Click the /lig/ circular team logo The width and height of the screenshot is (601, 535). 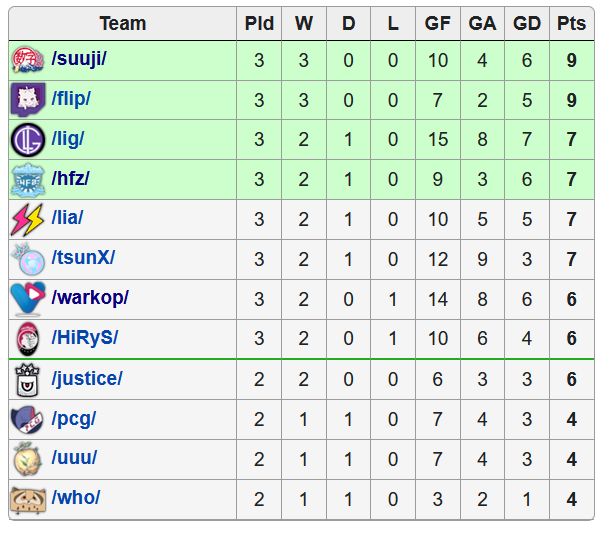click(x=27, y=140)
